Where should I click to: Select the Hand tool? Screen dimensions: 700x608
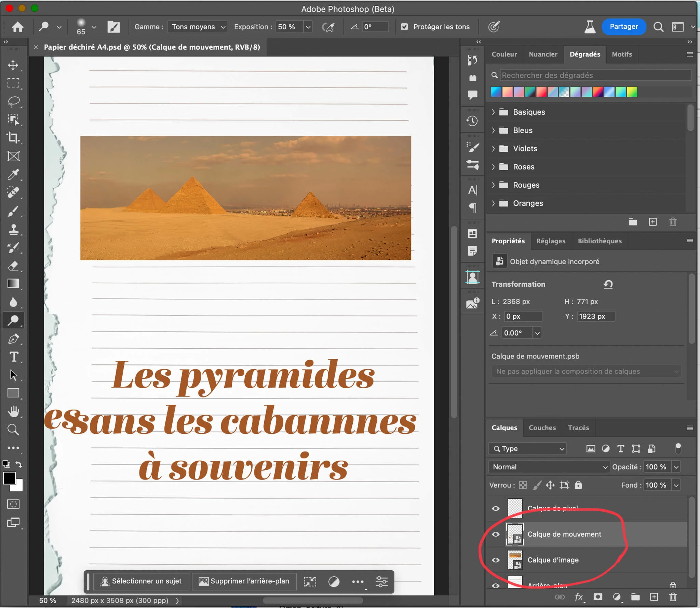click(13, 411)
